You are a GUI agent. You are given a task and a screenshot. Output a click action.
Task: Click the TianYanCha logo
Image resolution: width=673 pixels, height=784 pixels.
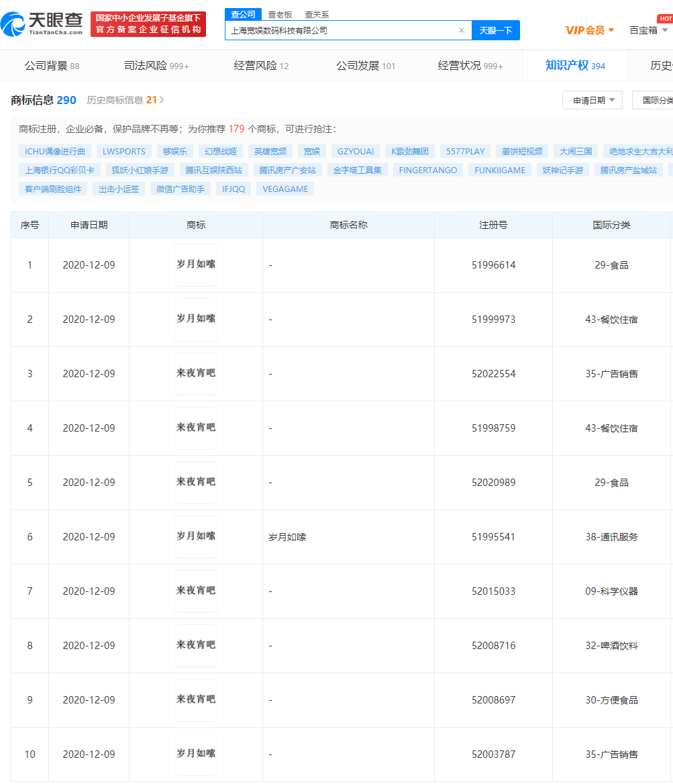pyautogui.click(x=42, y=24)
